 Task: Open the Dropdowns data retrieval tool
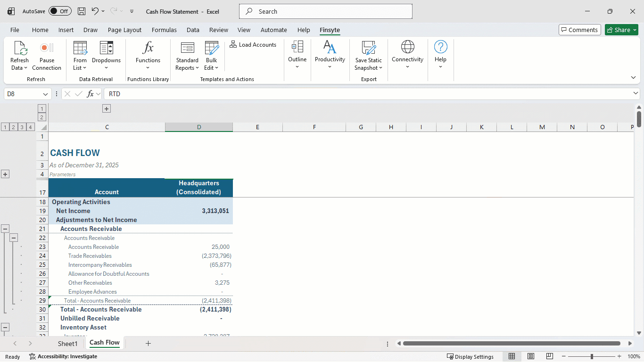pyautogui.click(x=107, y=56)
